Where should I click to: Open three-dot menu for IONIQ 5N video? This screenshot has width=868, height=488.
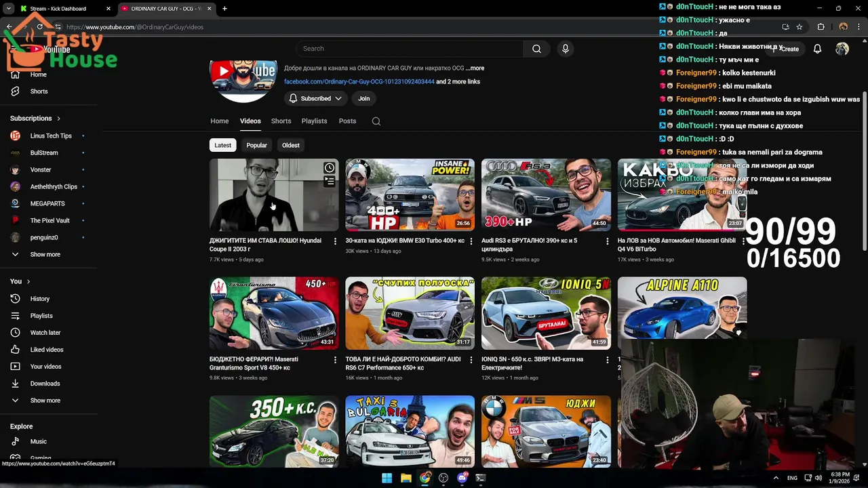click(x=607, y=360)
